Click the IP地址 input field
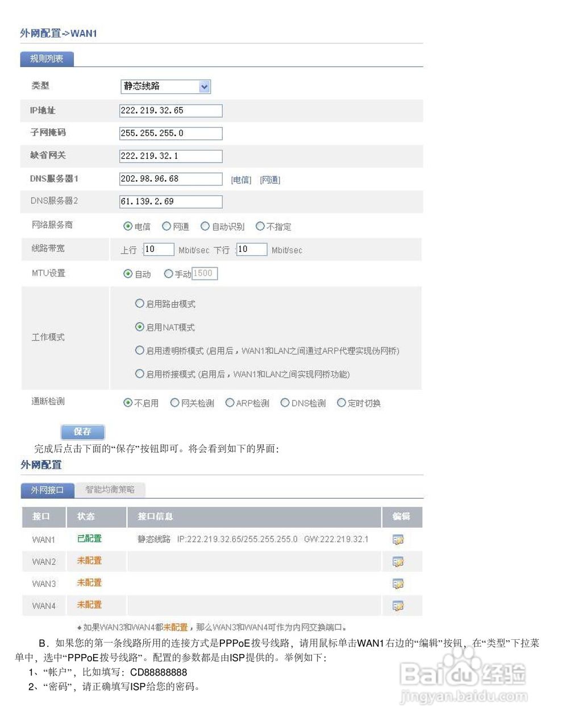This screenshot has width=562, height=728. pos(170,110)
